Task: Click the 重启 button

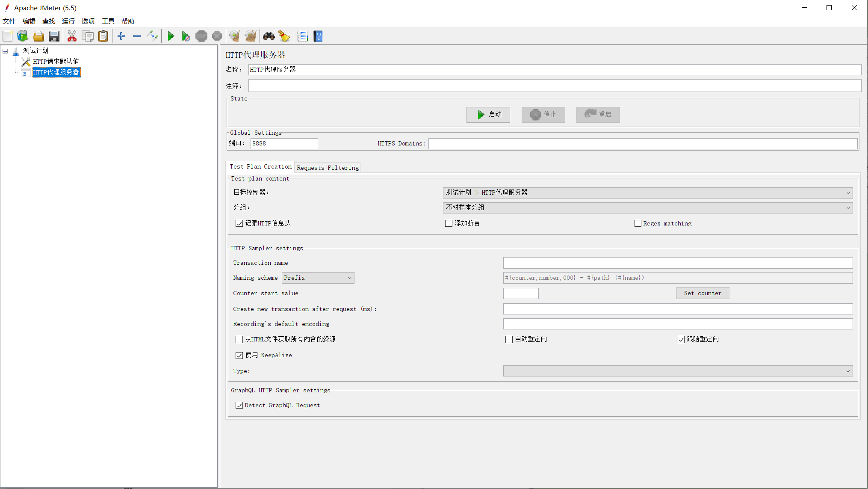Action: [598, 115]
